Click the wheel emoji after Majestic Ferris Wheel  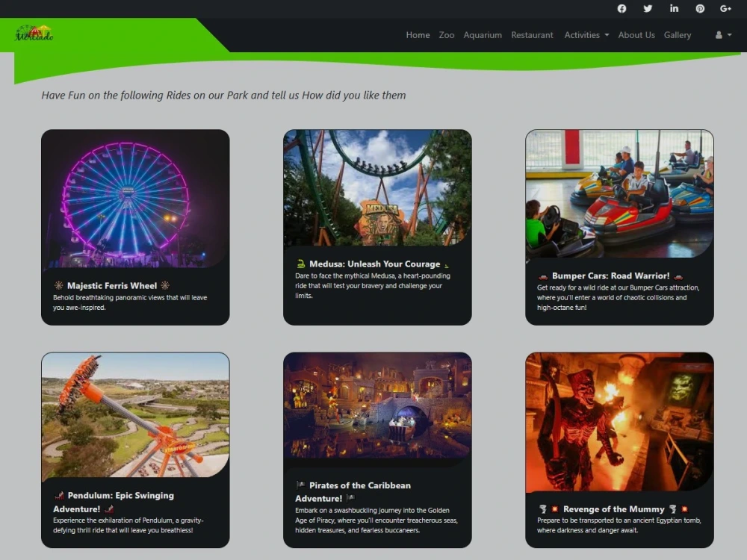tap(165, 286)
